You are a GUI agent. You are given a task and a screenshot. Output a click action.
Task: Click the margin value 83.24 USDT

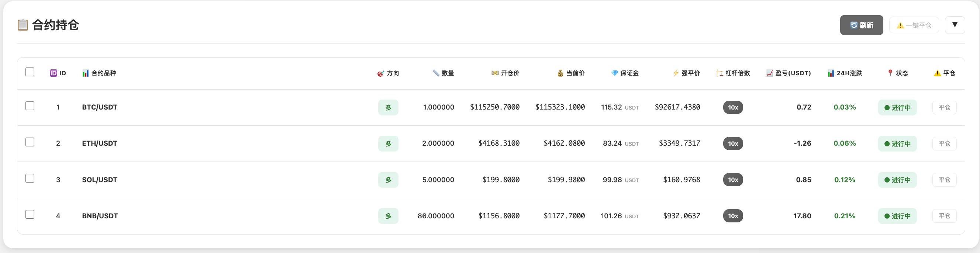click(621, 143)
